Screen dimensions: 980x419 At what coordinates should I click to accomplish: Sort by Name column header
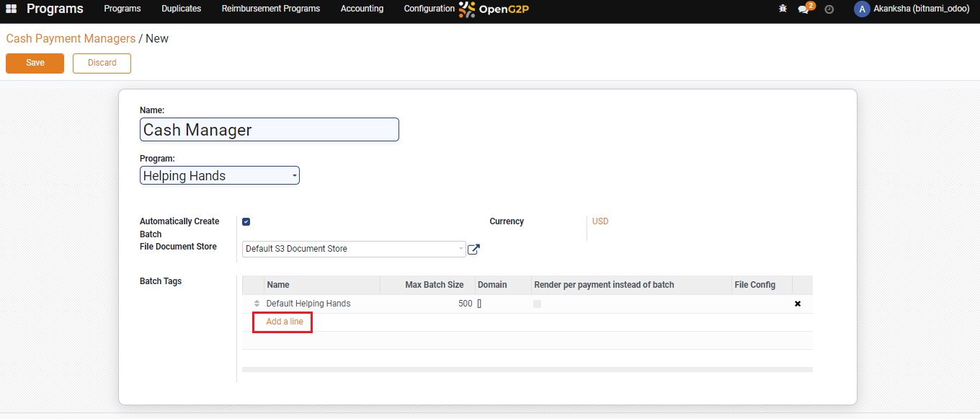[322, 285]
